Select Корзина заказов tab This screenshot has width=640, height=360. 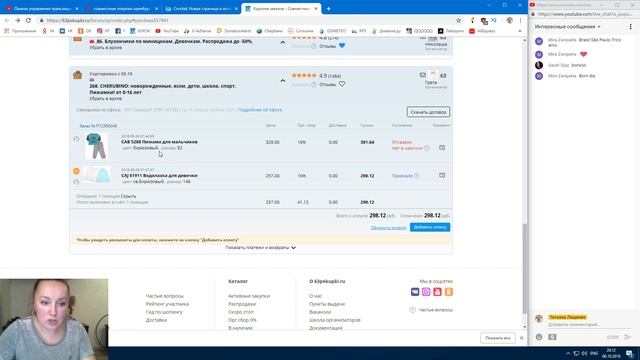click(x=281, y=8)
